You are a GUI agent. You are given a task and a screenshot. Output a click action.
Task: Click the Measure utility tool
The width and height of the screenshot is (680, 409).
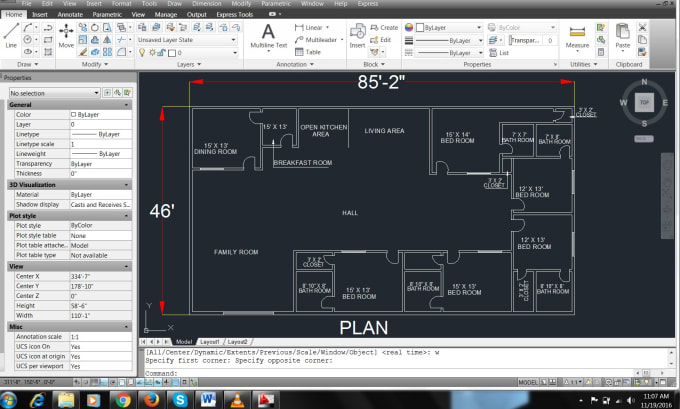pos(577,36)
